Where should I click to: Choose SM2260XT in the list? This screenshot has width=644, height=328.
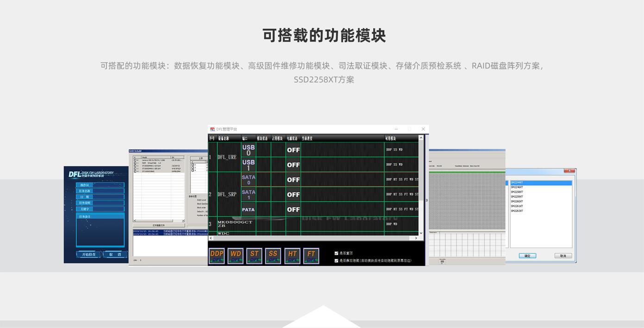[517, 202]
